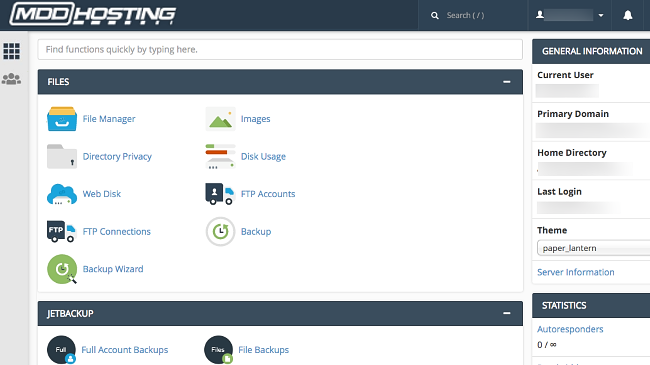Collapse the Files section

[x=507, y=82]
